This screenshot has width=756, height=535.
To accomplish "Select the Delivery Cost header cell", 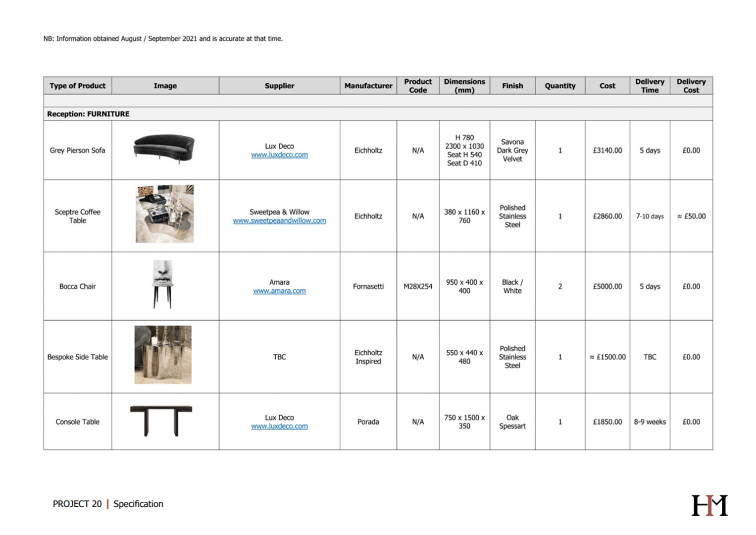I will (x=691, y=86).
